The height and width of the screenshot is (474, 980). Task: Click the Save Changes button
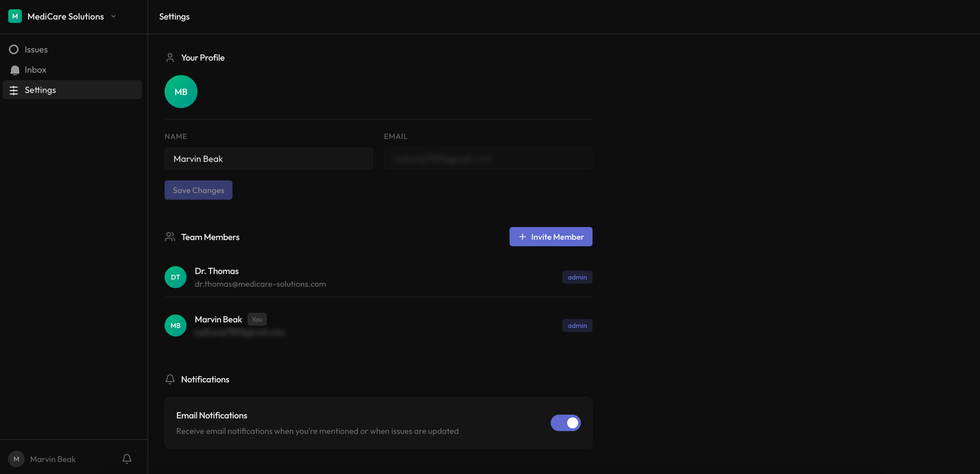coord(198,190)
